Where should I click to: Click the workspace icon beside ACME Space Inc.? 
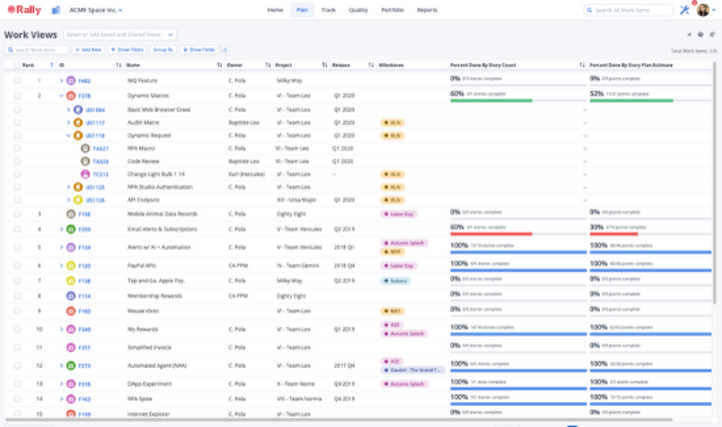click(55, 10)
